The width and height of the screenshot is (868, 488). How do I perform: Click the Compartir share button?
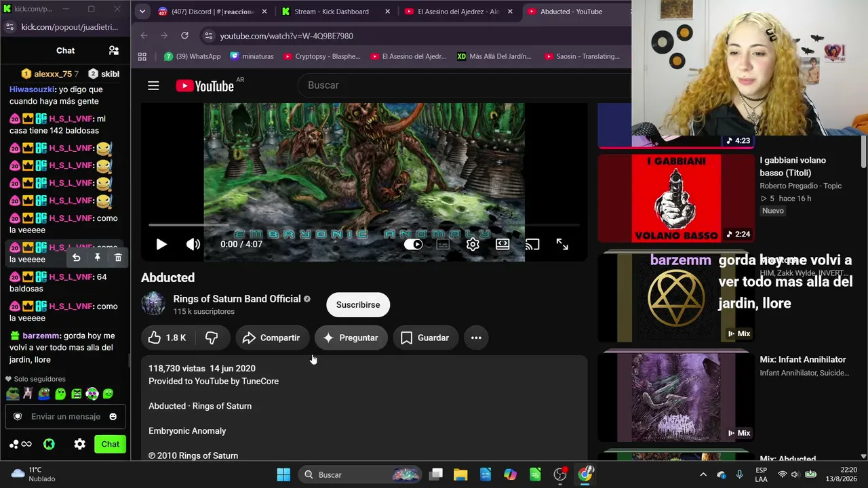point(271,338)
